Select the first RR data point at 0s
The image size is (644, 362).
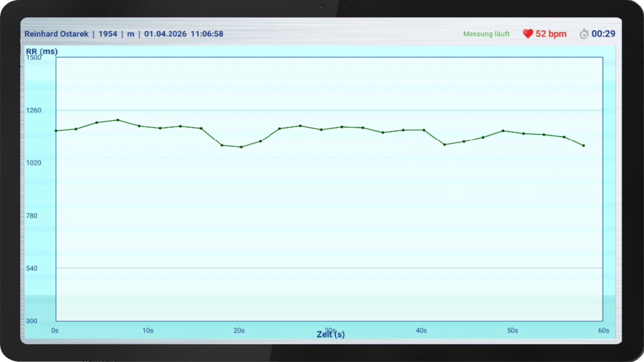click(56, 130)
